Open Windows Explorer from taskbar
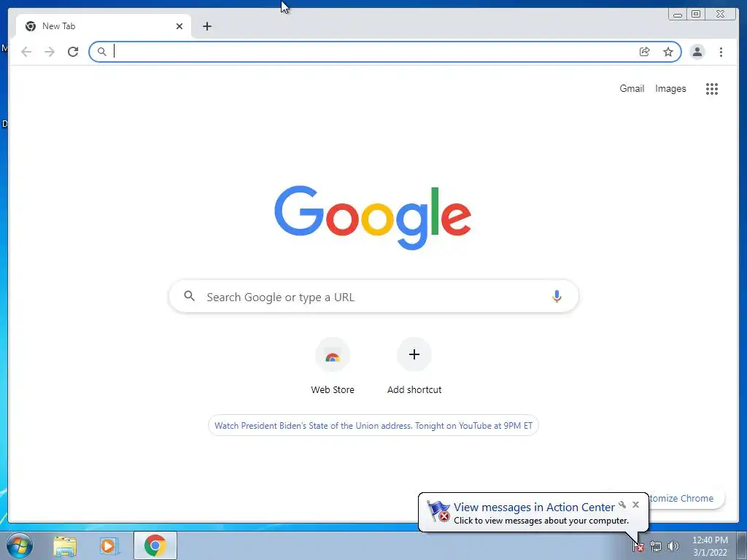The width and height of the screenshot is (747, 560). tap(65, 546)
